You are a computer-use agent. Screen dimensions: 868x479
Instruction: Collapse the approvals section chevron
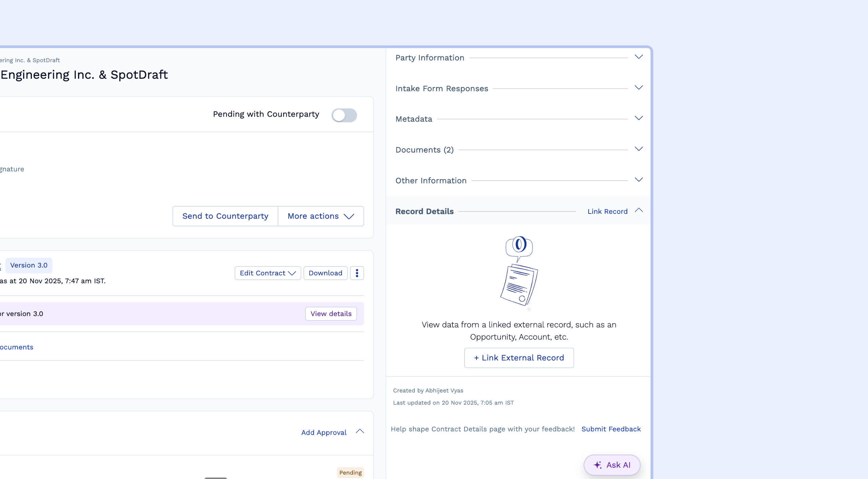tap(360, 432)
